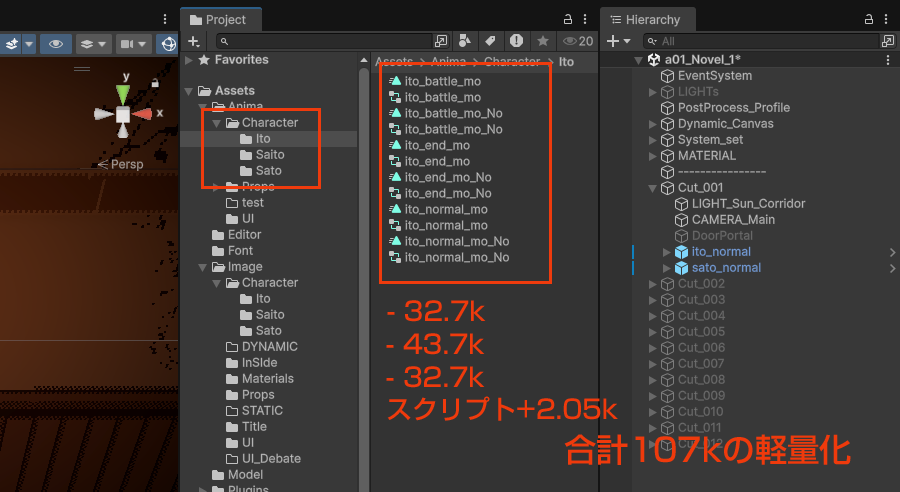Collapse the Cut_001 object in Hierarchy
This screenshot has width=900, height=492.
pos(653,188)
